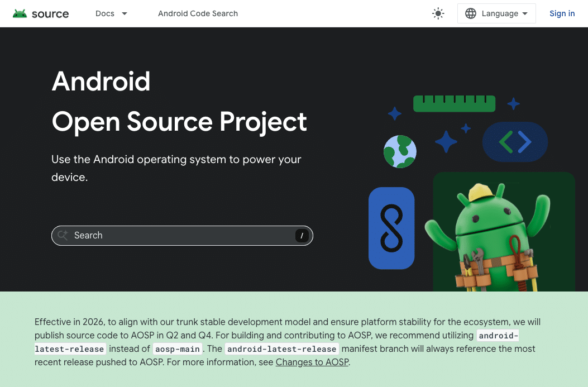
Task: Open the Docs dropdown menu
Action: pyautogui.click(x=111, y=13)
